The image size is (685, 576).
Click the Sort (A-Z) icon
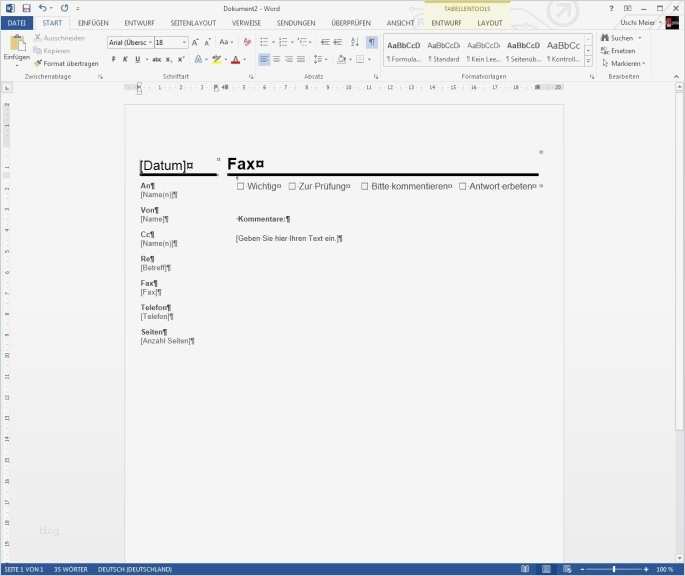coord(355,42)
